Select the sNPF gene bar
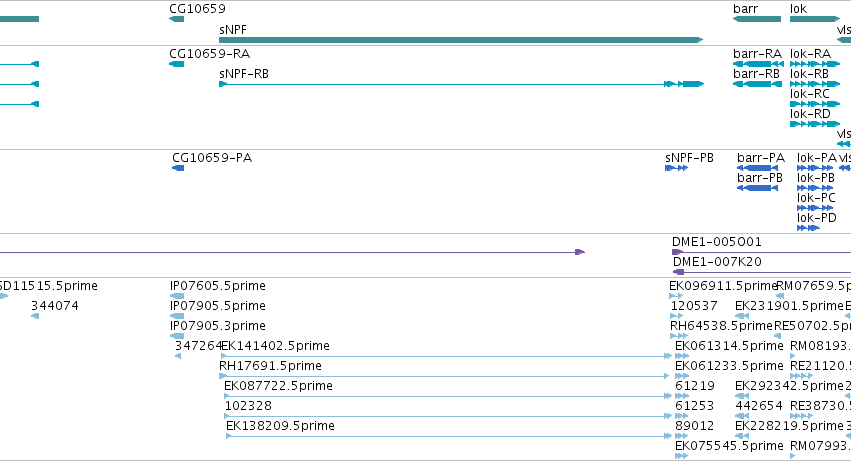Viewport: 851px width, 461px height. (461, 40)
